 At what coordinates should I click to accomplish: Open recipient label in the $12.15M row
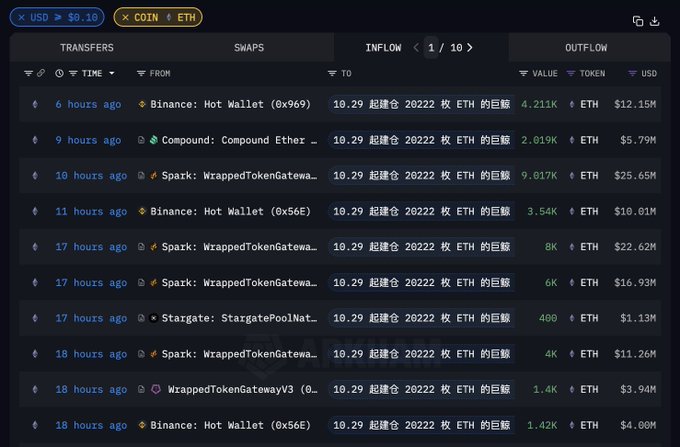click(x=422, y=104)
